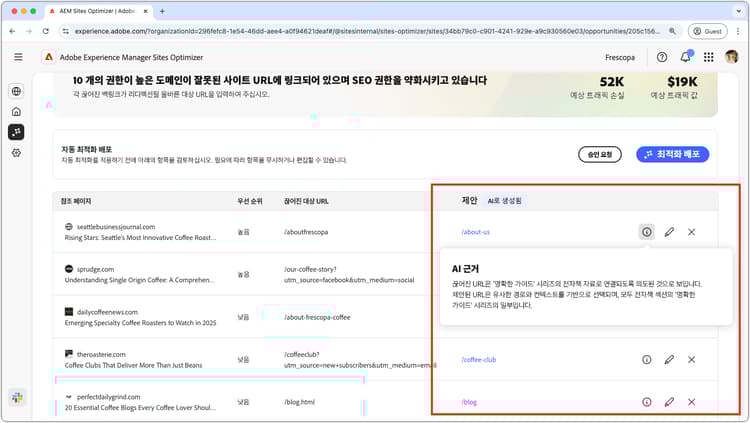Edit the /coffee-club suggestion with pencil
Image resolution: width=750 pixels, height=423 pixels.
[x=669, y=359]
